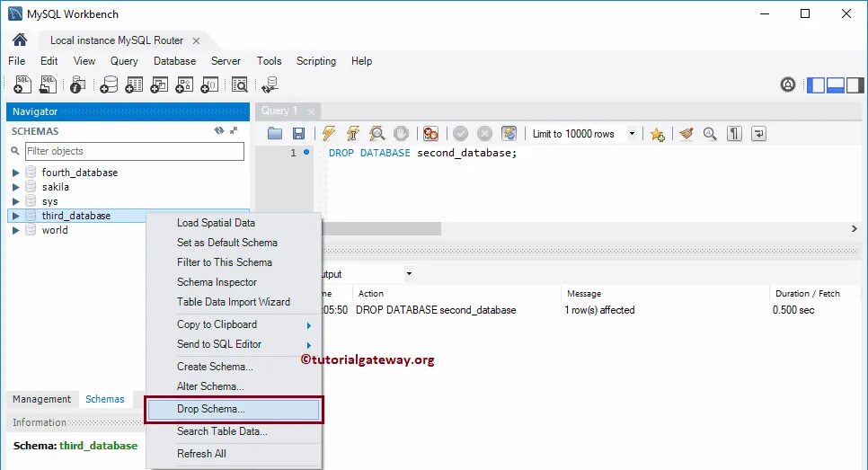Image resolution: width=868 pixels, height=470 pixels.
Task: Beautify query with broom icon
Action: click(x=686, y=133)
